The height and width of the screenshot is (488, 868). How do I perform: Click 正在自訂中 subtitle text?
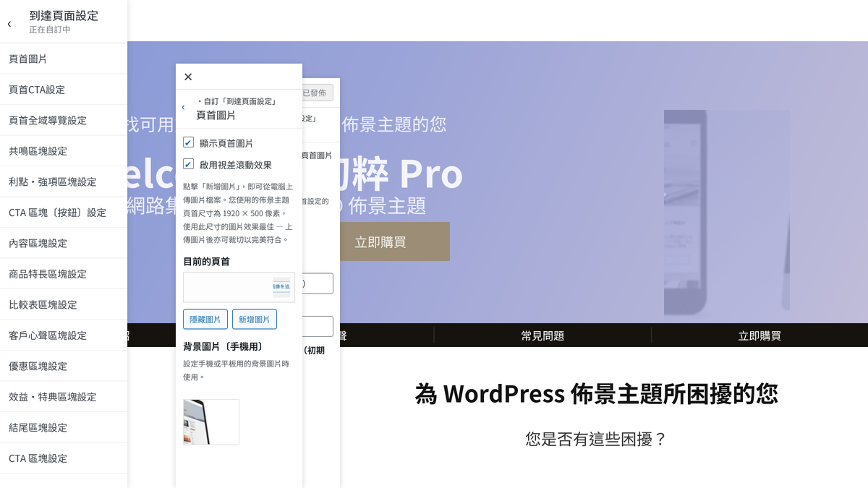pos(50,30)
